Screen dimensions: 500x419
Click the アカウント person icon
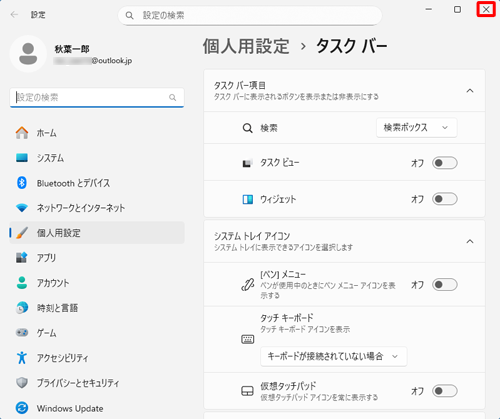22,283
